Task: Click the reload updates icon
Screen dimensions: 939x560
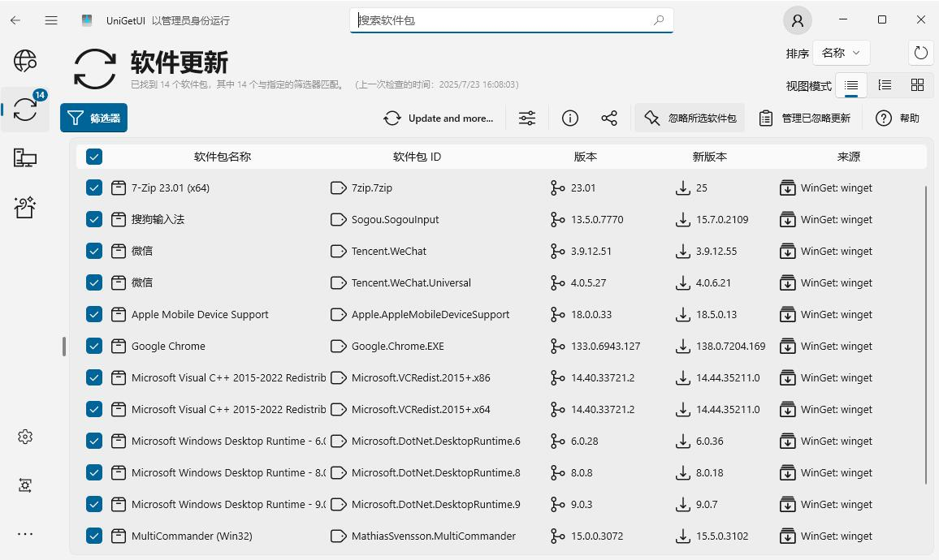Action: click(x=920, y=53)
